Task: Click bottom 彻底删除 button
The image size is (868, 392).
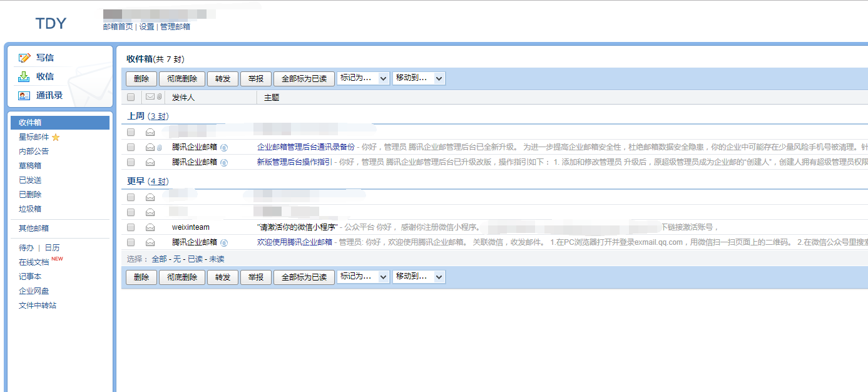Action: tap(182, 277)
